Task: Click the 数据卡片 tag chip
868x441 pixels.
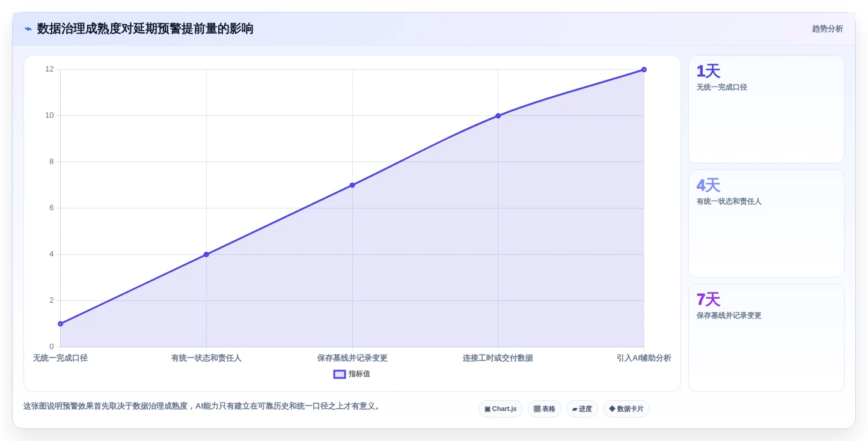Action: pyautogui.click(x=626, y=409)
